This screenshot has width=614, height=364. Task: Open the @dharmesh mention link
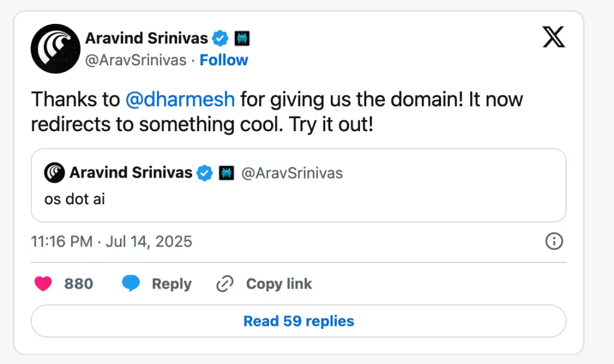click(180, 99)
